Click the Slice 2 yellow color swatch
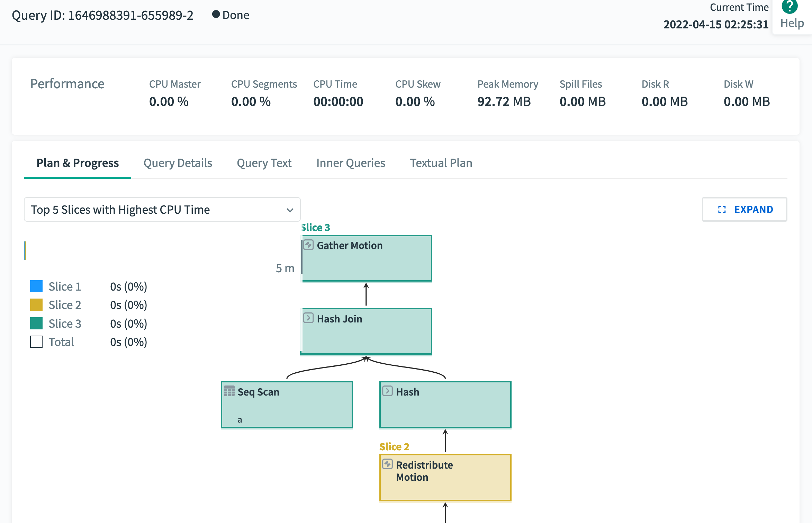The width and height of the screenshot is (812, 523). (x=36, y=305)
